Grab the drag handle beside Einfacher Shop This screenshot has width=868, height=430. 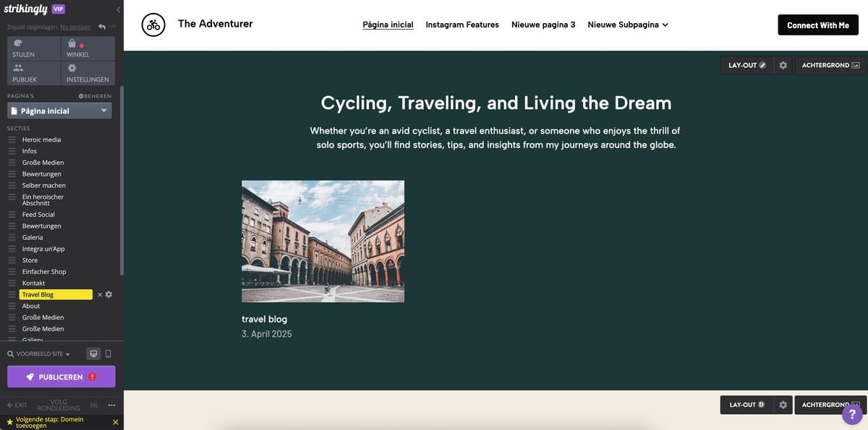pyautogui.click(x=12, y=272)
